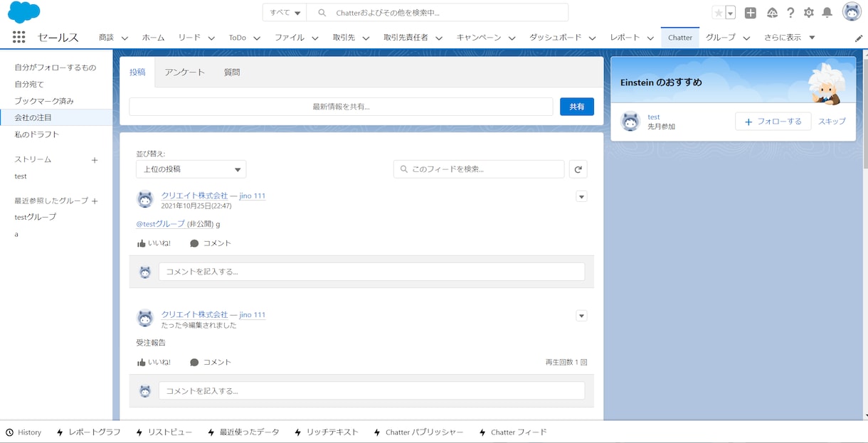This screenshot has width=868, height=443.
Task: Open the notifications bell
Action: [827, 13]
